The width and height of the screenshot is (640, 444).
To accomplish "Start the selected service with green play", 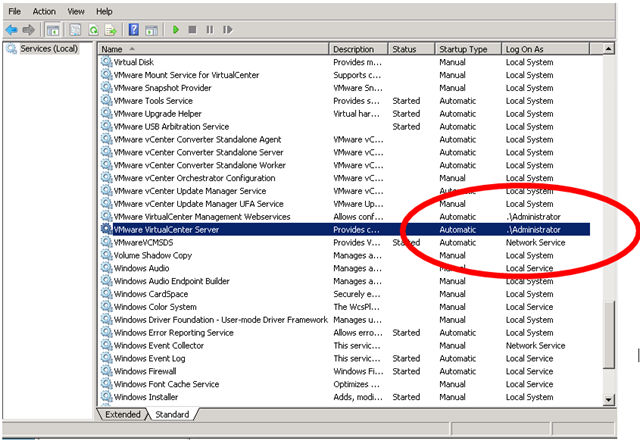I will [176, 30].
